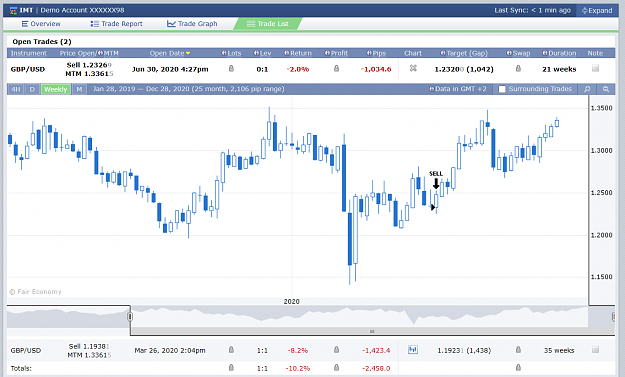Click the -10.2% total return value
Image resolution: width=625 pixels, height=377 pixels.
[x=298, y=368]
